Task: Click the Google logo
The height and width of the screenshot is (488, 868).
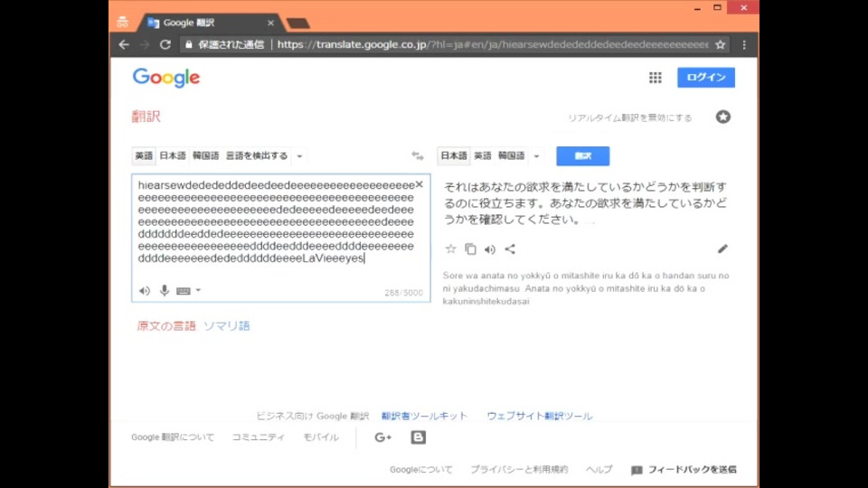Action: (166, 78)
